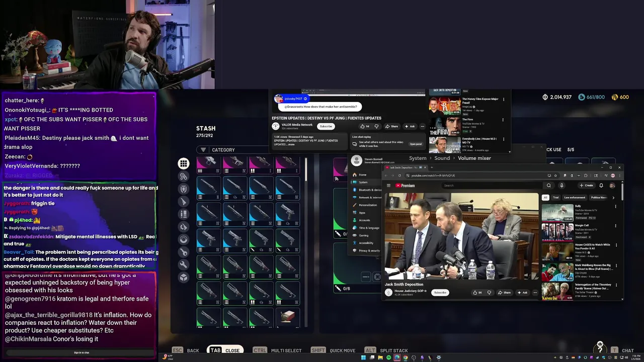
Task: Click Ask under the Jack Smith Deposition video
Action: coord(522,293)
